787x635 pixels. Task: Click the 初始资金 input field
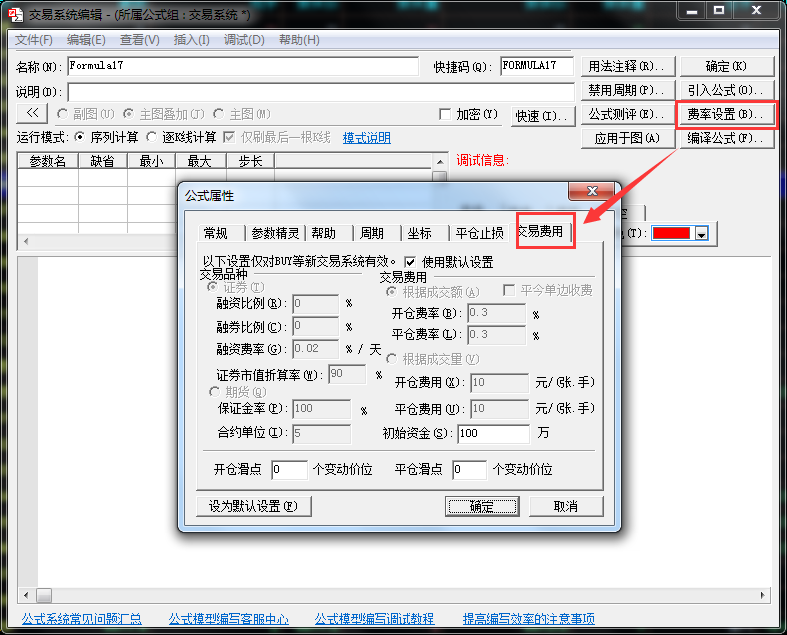[493, 434]
